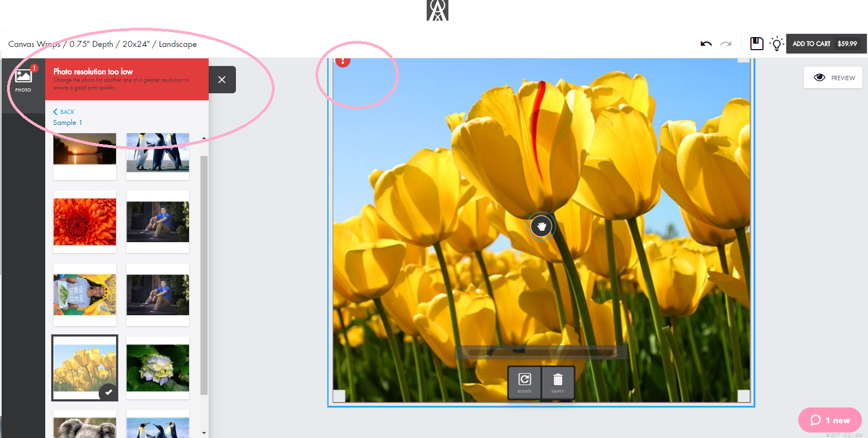Choose the hydrangea flower thumbnail
Image resolution: width=868 pixels, height=438 pixels.
tap(158, 368)
